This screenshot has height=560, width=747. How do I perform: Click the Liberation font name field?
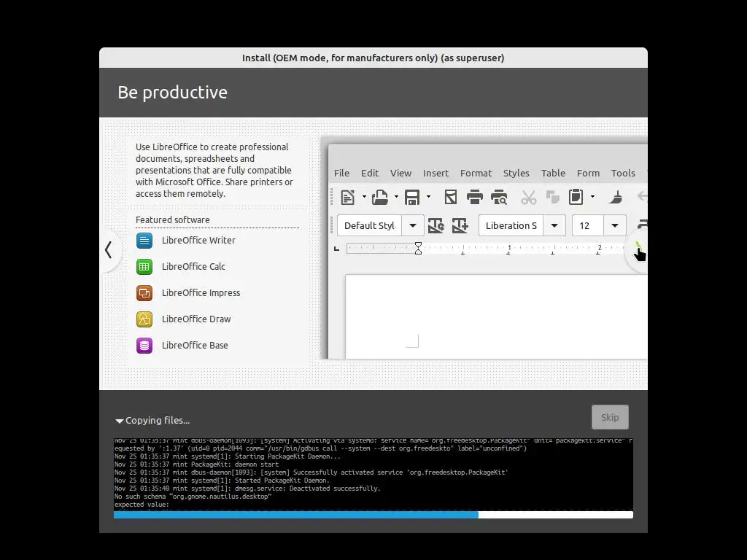[511, 226]
